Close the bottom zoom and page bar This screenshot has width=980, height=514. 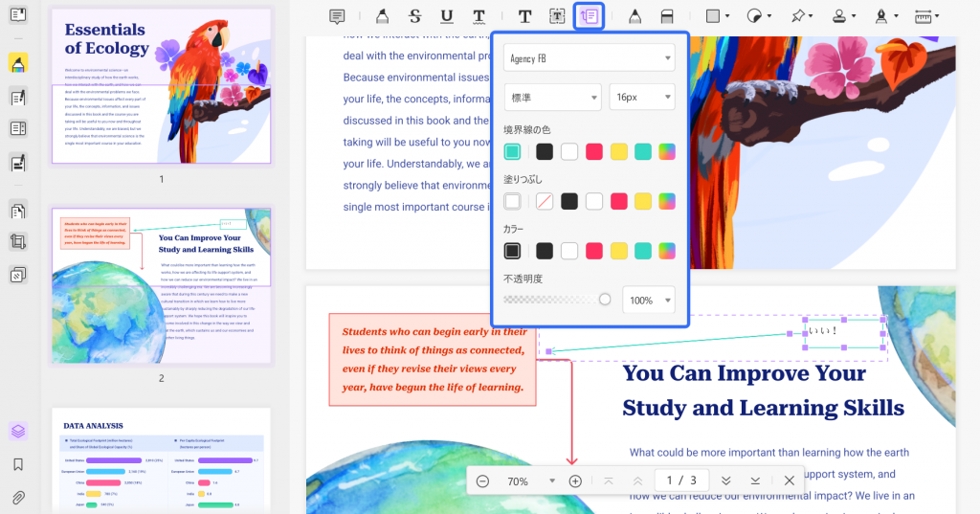tap(790, 480)
